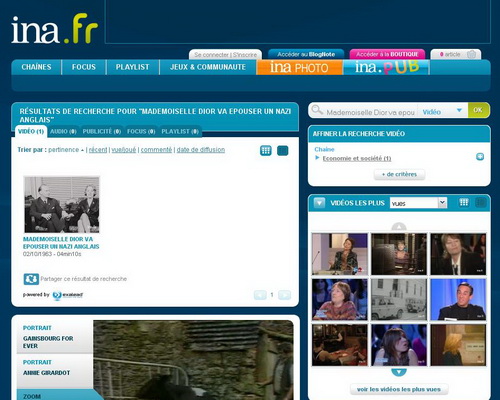This screenshot has height=400, width=500.
Task: Select the Publicité (0) results tab
Action: [x=102, y=131]
